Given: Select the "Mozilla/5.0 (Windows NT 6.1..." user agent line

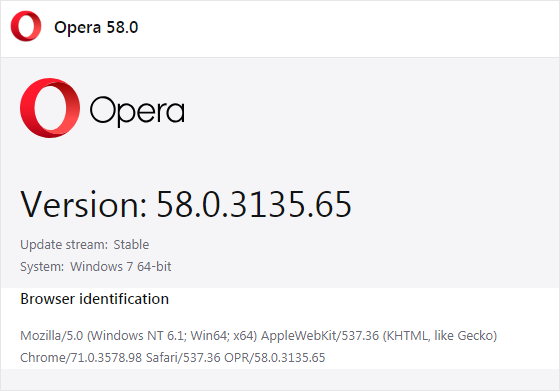Looking at the screenshot, I should click(259, 336).
